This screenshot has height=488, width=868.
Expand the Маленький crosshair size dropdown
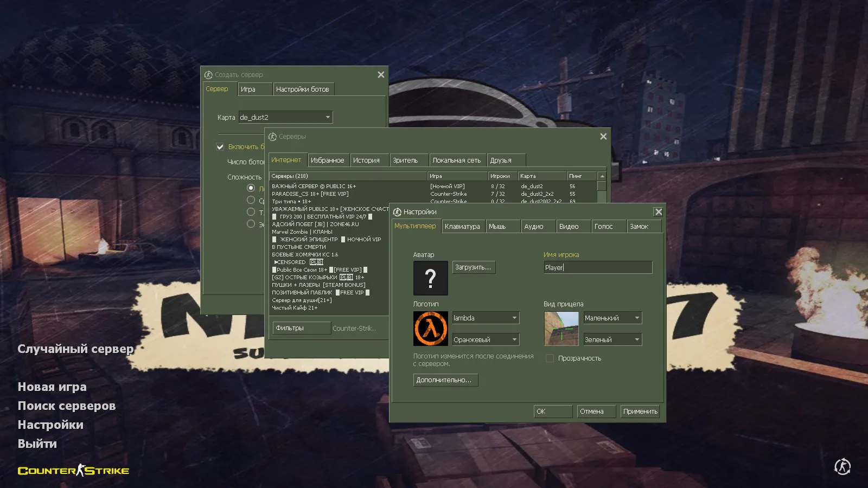[612, 318]
